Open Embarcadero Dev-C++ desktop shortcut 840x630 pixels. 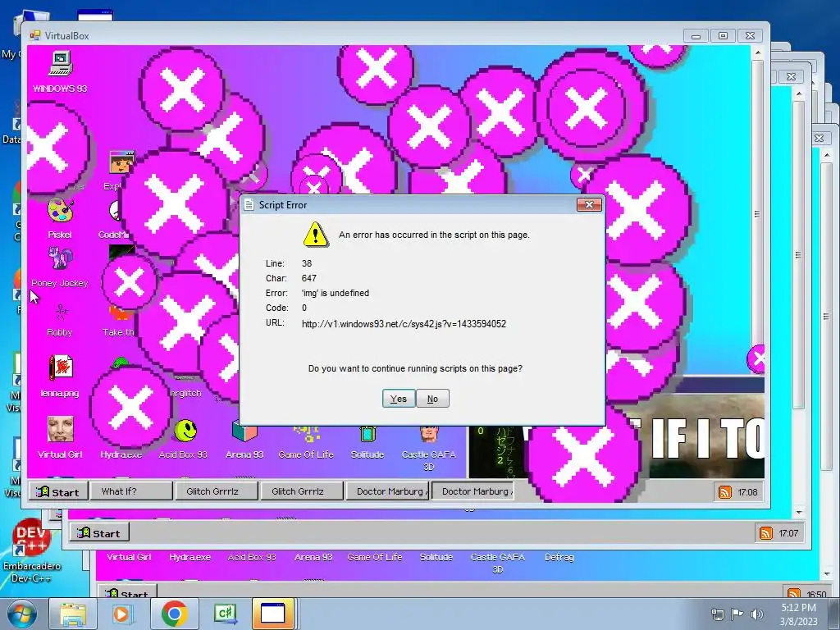[x=31, y=552]
